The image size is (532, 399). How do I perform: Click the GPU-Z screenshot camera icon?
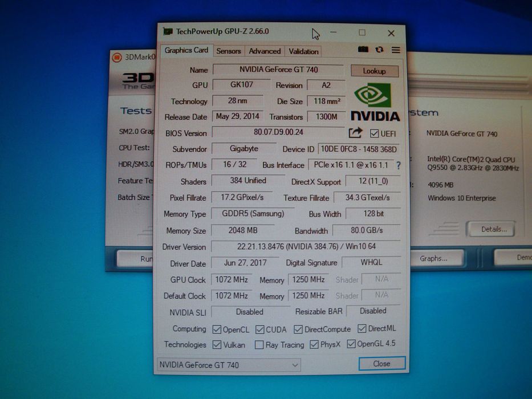pos(363,50)
